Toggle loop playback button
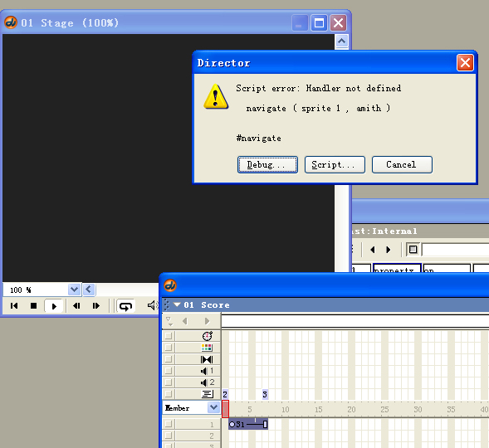Viewport: 489px width, 448px height. tap(125, 306)
